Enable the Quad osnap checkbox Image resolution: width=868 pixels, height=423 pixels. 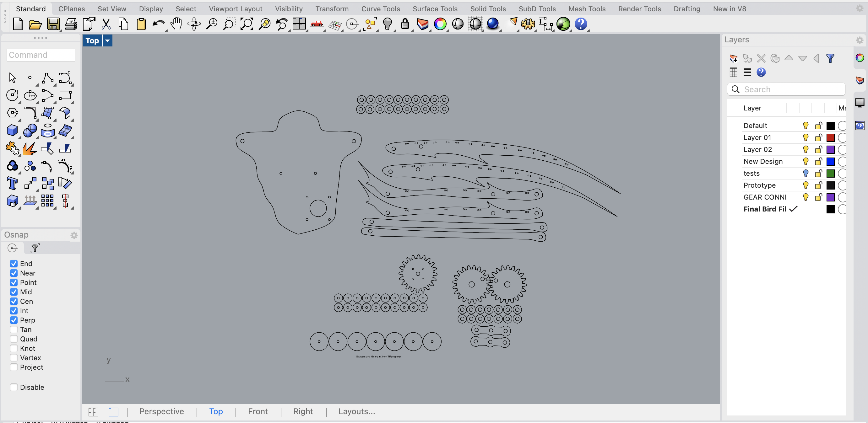pyautogui.click(x=14, y=339)
